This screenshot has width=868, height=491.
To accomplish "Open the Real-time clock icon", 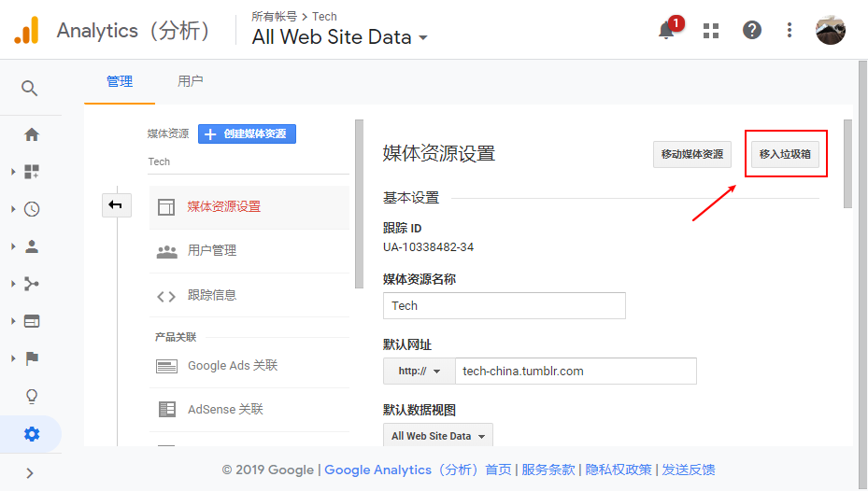I will (32, 209).
